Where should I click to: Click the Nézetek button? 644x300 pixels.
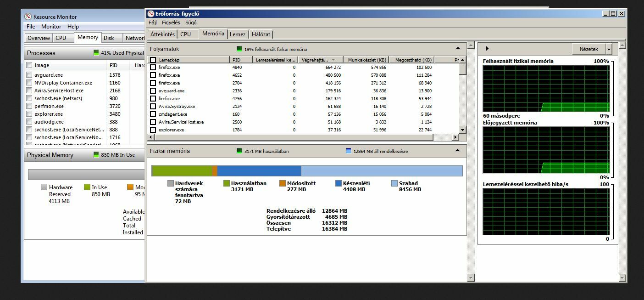point(588,49)
